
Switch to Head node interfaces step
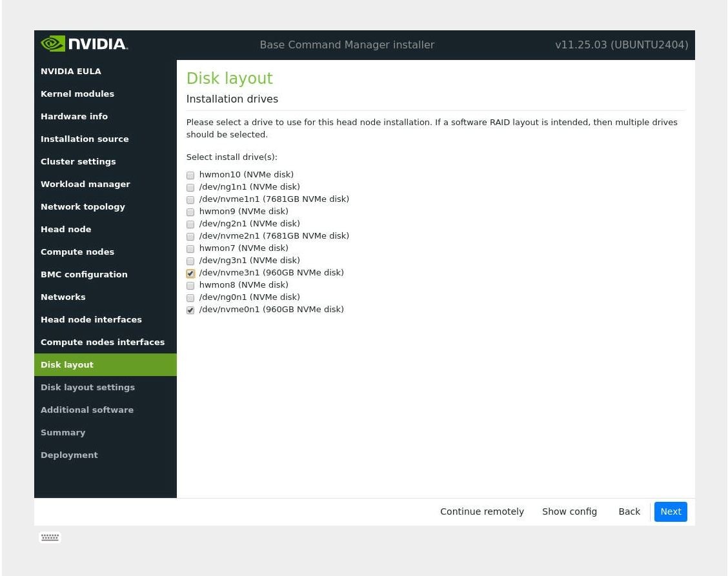(91, 319)
